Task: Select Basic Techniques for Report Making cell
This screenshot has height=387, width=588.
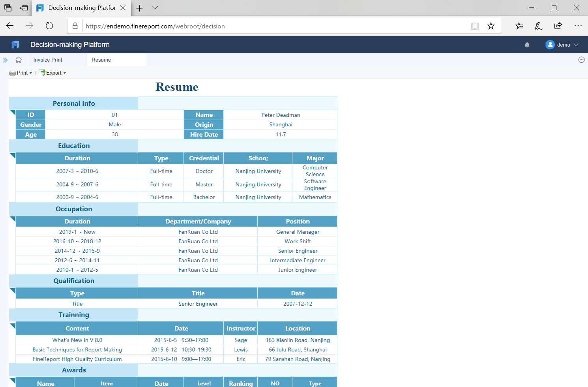Action: pos(77,349)
